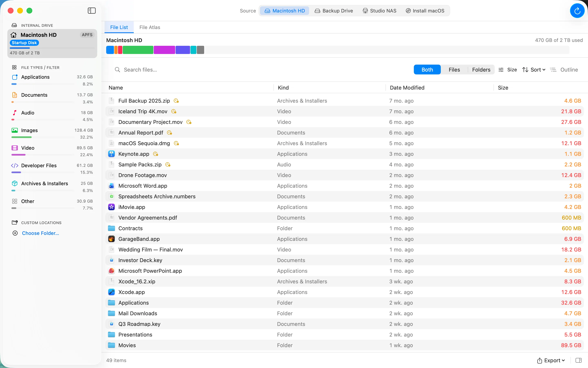Click the Developer Files code icon
The image size is (588, 368).
pyautogui.click(x=14, y=166)
